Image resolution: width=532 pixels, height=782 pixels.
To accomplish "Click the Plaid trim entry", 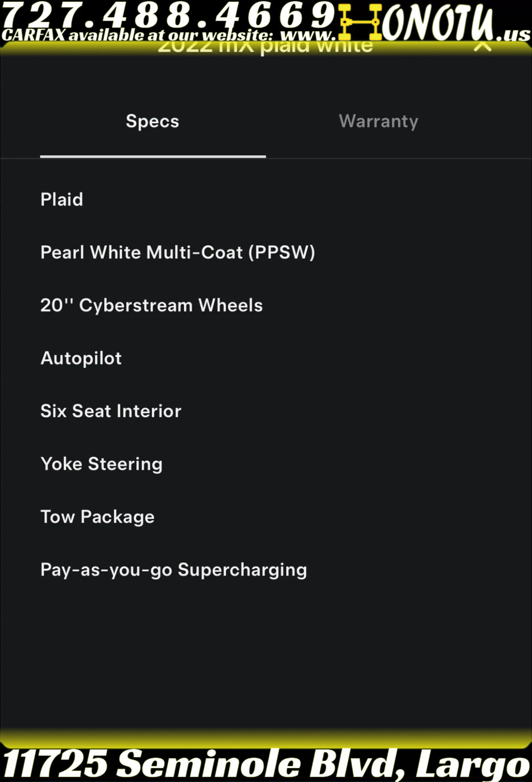I will [62, 199].
